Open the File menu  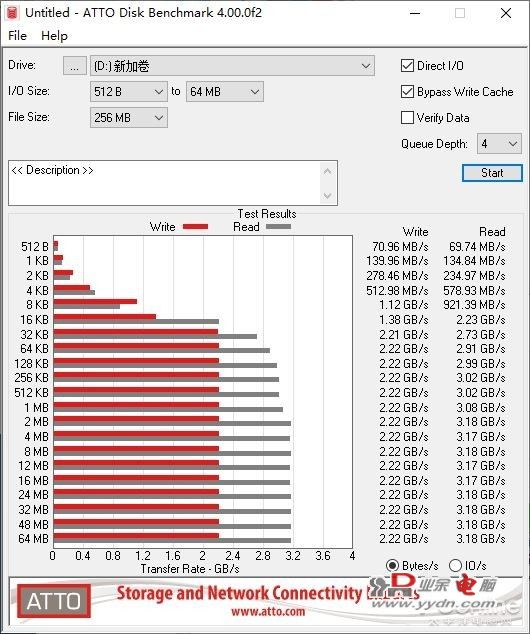pos(17,36)
